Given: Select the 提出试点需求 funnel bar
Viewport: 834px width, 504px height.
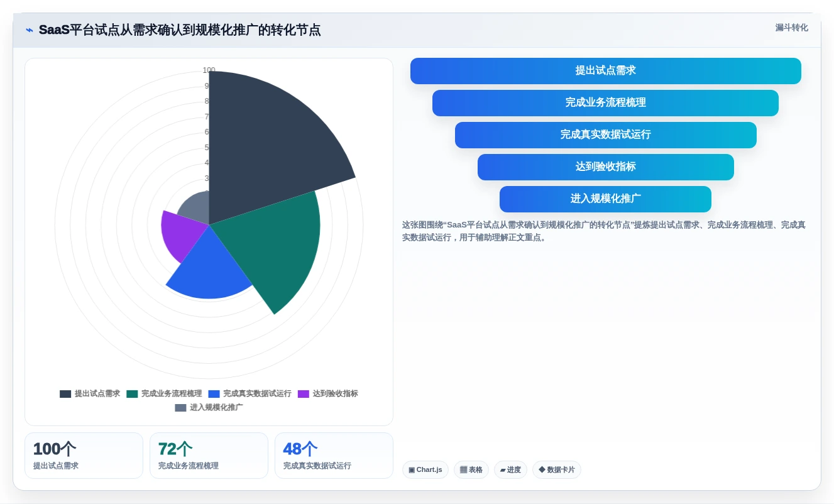Looking at the screenshot, I should (x=606, y=71).
